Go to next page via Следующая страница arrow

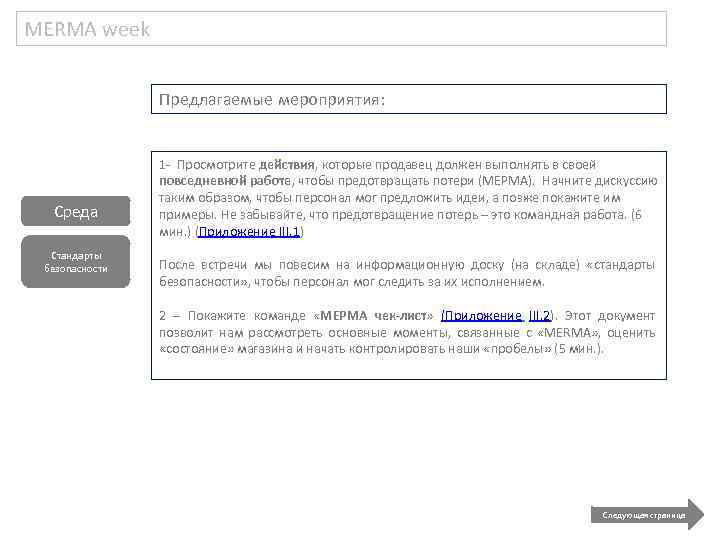coord(647,515)
